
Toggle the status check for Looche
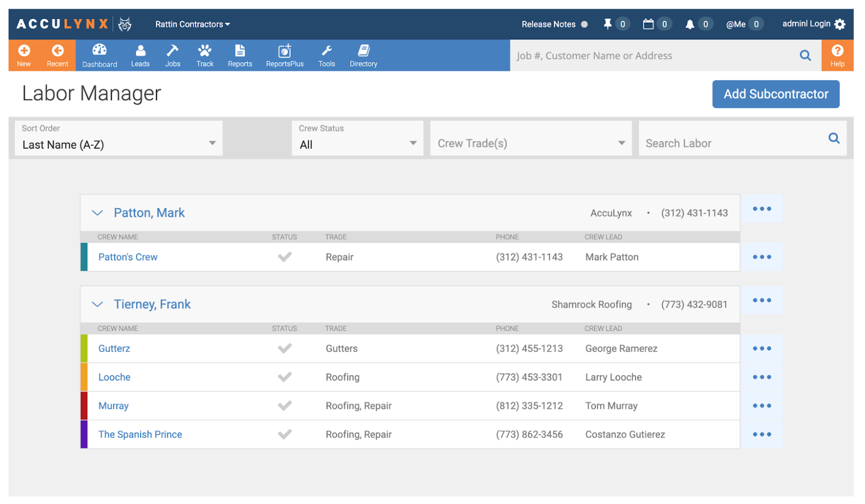tap(285, 377)
